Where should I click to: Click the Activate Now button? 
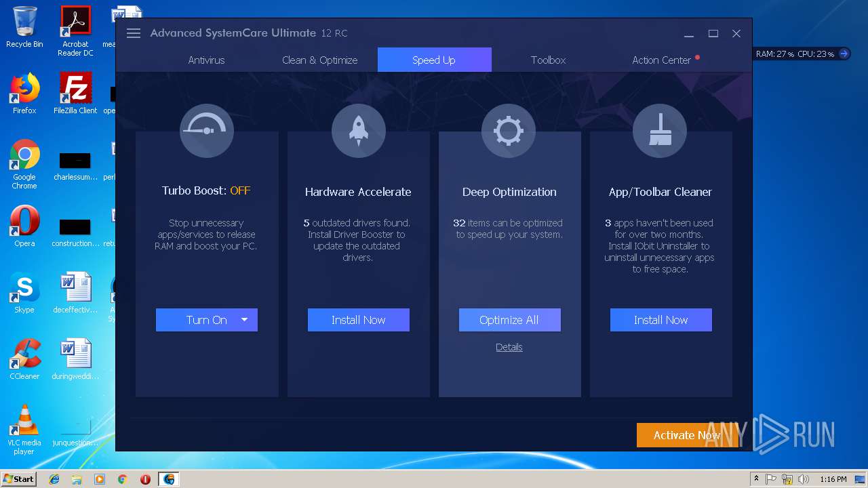686,435
